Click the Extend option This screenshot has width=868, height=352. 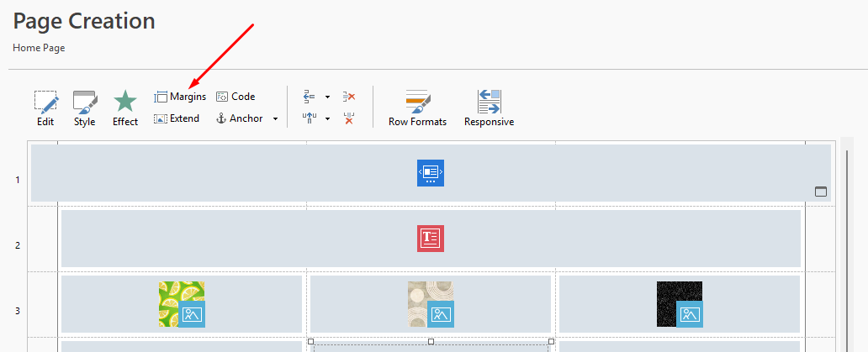point(177,118)
